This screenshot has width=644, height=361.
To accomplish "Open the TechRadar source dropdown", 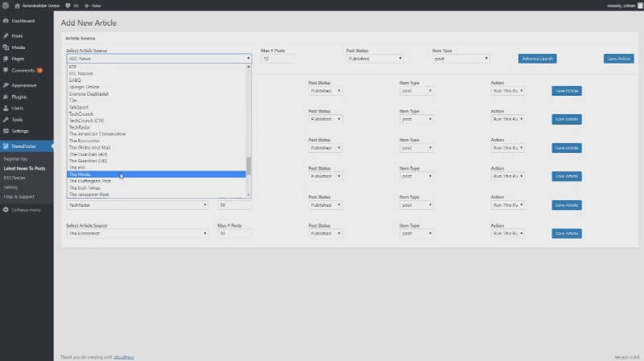I will click(x=137, y=205).
